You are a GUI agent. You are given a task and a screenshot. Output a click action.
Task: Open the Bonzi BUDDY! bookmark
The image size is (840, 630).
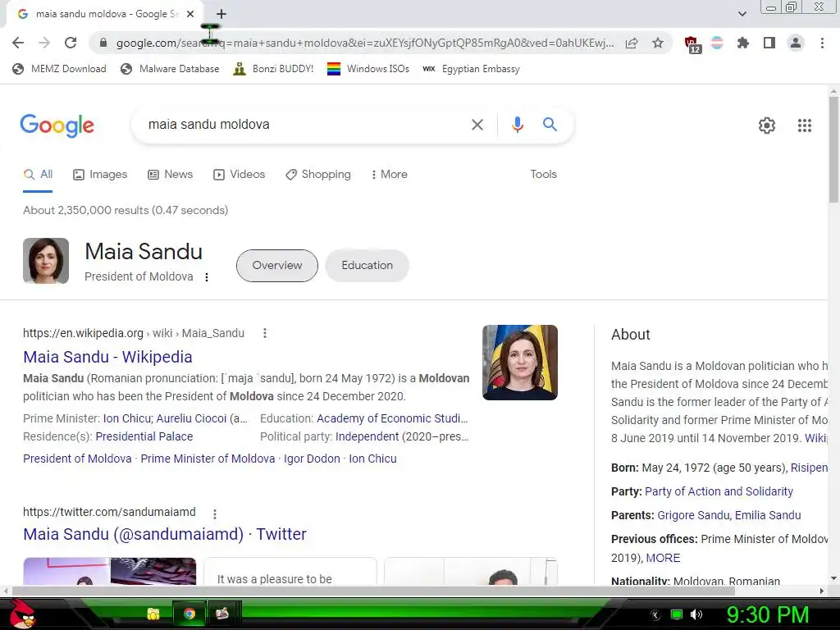pos(273,69)
